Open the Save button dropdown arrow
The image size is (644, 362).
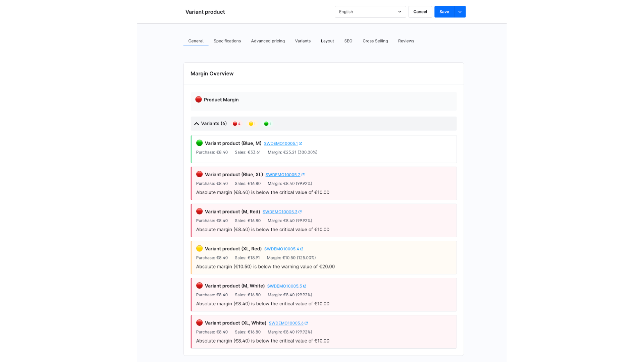460,12
